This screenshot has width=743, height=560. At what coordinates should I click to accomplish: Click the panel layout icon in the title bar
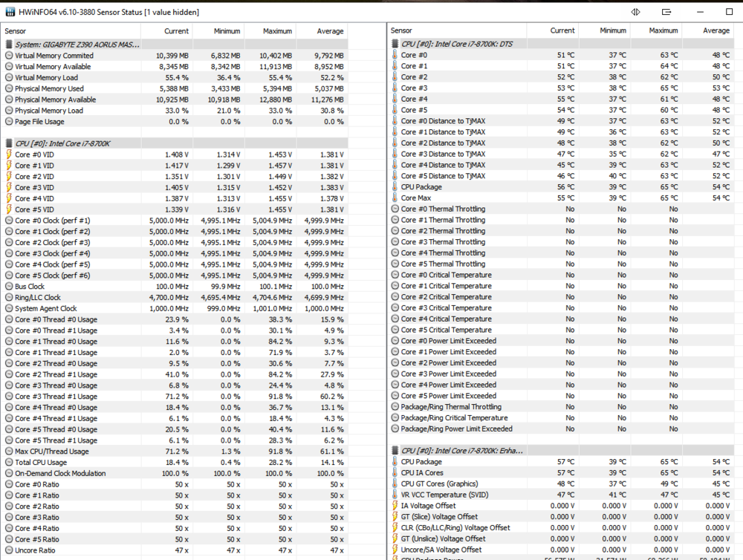pos(666,12)
